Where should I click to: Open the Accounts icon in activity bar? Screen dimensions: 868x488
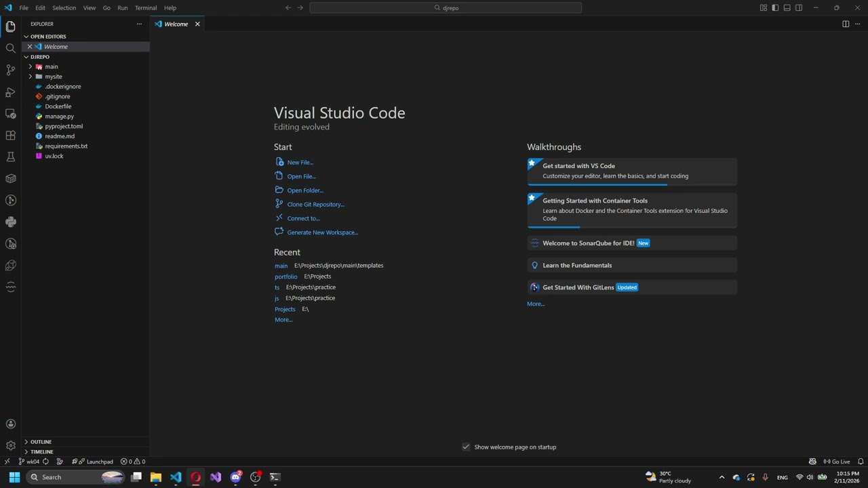click(x=10, y=424)
